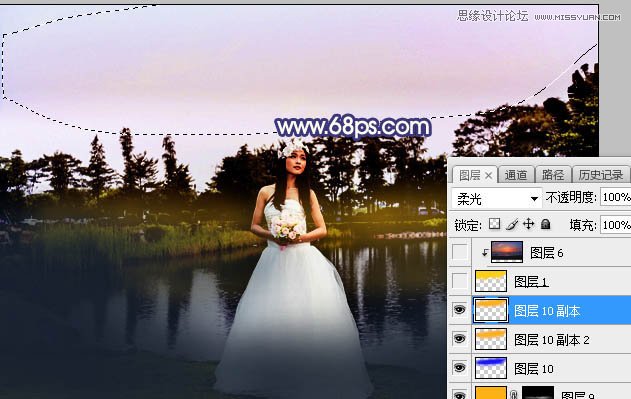Click the mask link icon on 图层 9
The height and width of the screenshot is (399, 631).
[x=513, y=395]
